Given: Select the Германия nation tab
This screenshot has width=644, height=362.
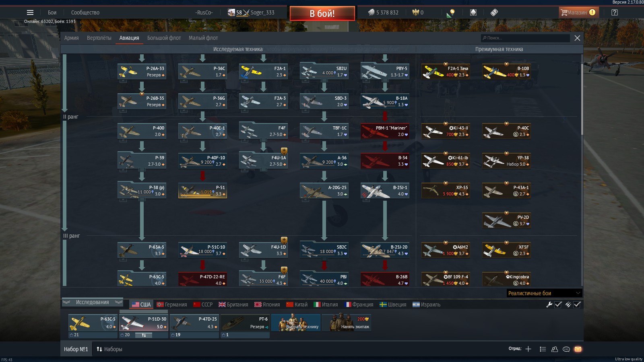Looking at the screenshot, I should click(172, 304).
